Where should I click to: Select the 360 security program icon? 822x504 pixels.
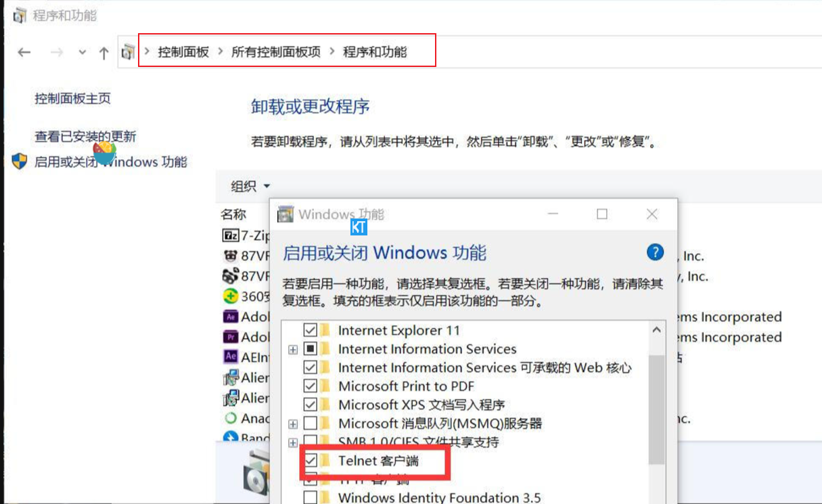click(x=231, y=296)
